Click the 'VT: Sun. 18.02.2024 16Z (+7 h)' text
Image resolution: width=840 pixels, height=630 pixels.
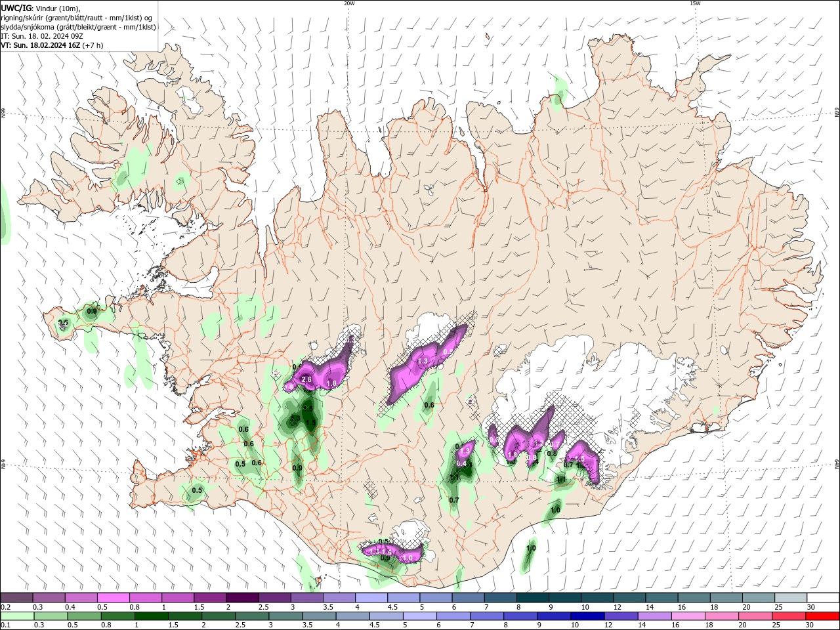(52, 45)
